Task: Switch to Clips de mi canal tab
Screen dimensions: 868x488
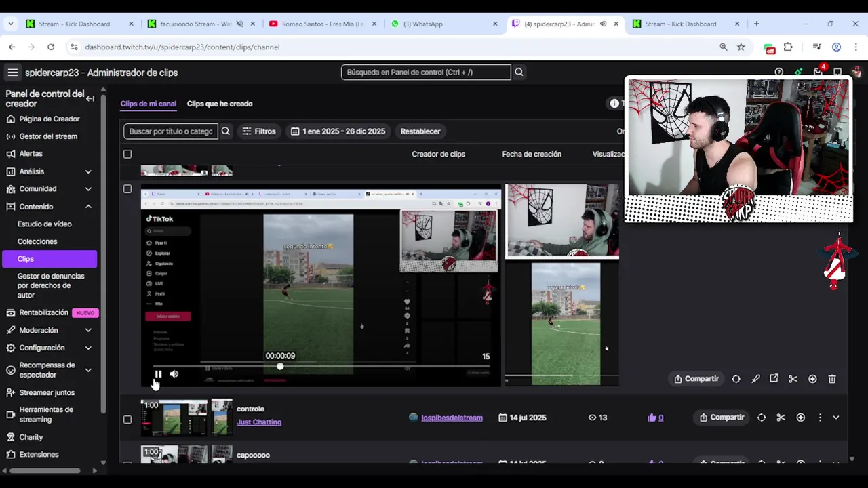Action: pos(148,104)
